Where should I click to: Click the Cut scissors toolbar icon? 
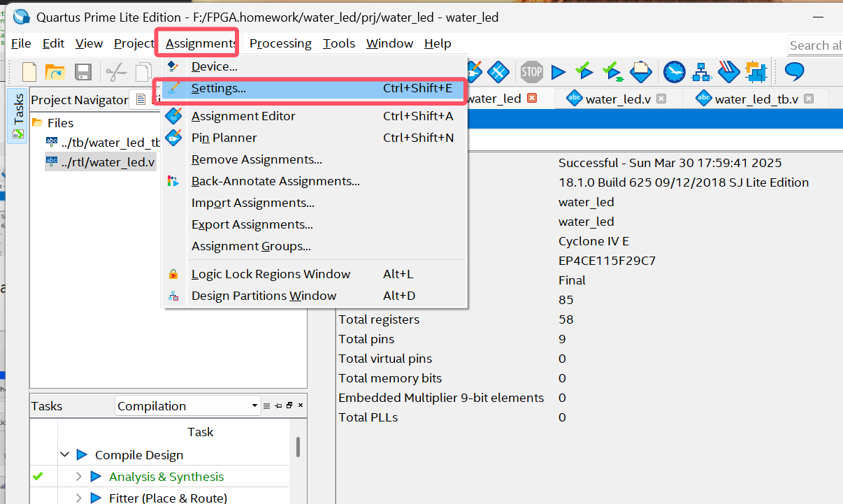click(116, 71)
